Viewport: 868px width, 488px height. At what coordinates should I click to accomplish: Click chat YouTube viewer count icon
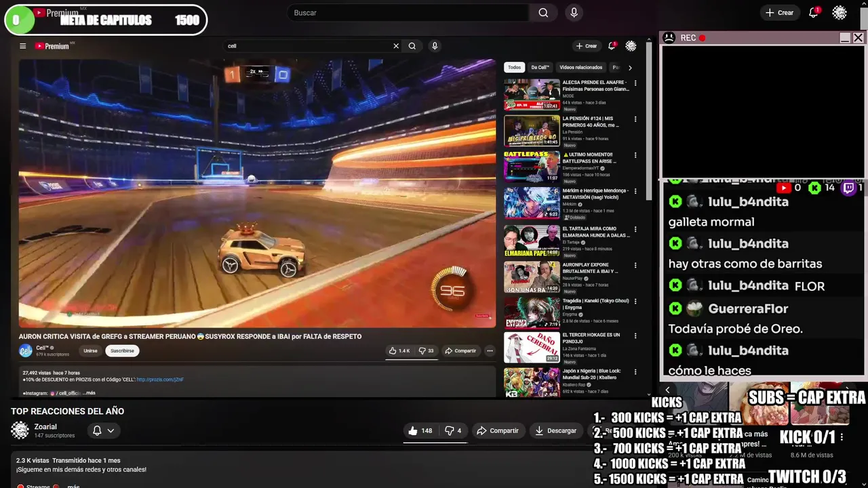(x=784, y=188)
